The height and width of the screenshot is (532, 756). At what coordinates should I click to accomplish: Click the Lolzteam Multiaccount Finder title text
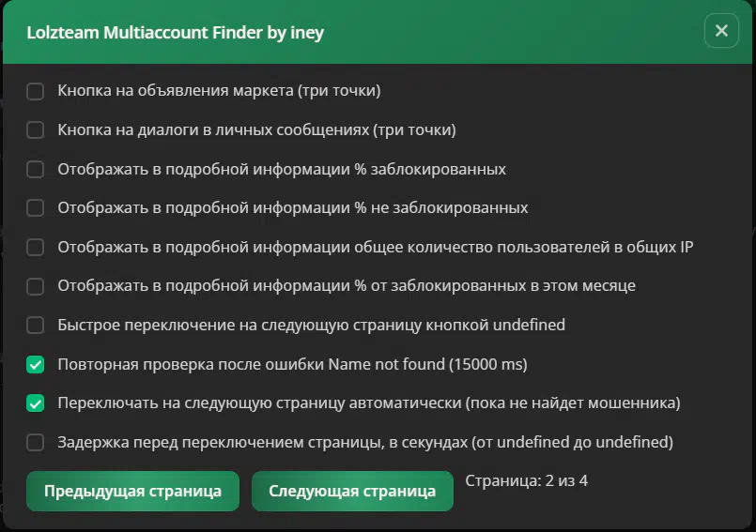[177, 33]
